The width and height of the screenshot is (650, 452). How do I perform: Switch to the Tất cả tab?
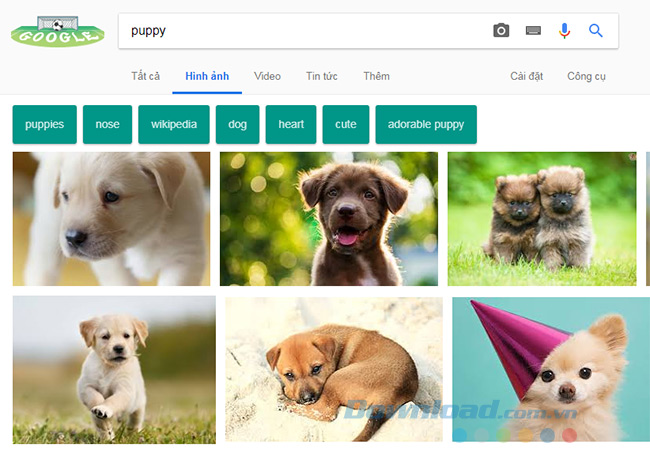146,76
